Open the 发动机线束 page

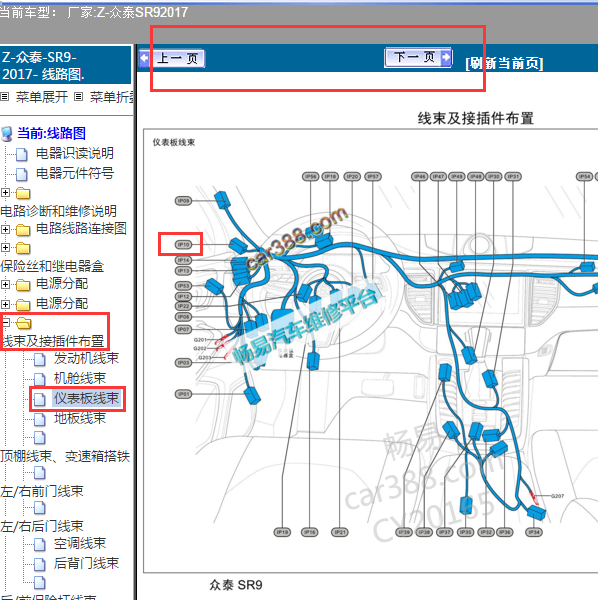(x=86, y=358)
